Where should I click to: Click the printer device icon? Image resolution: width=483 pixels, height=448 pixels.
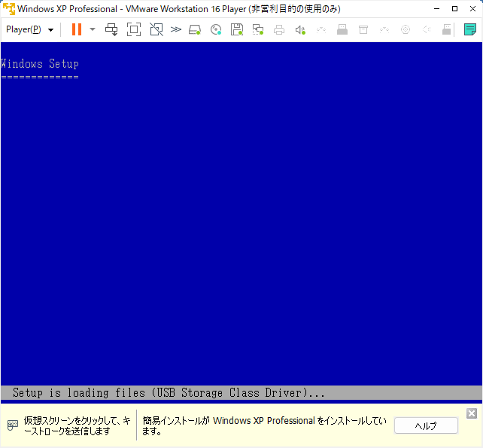pos(279,29)
